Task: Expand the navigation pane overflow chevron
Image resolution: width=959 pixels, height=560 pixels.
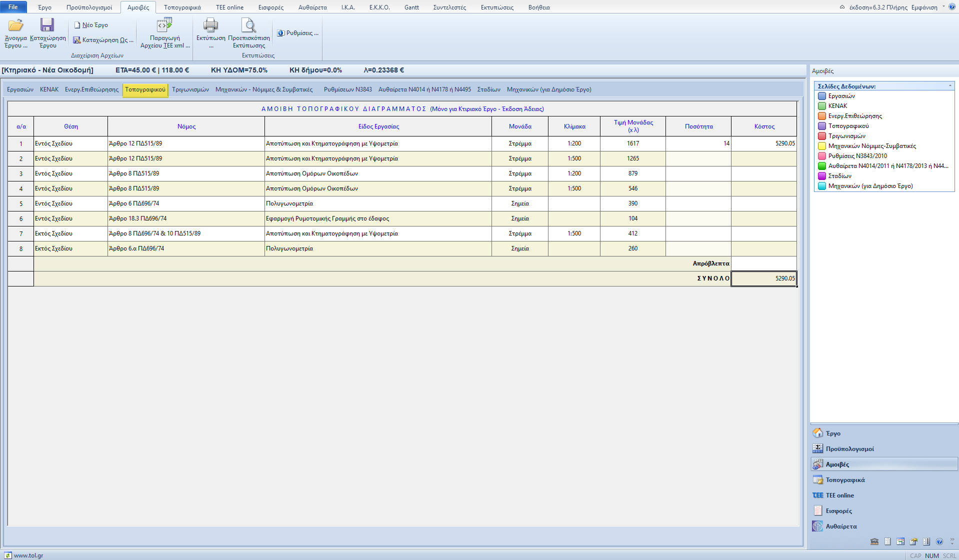Action: 952,541
